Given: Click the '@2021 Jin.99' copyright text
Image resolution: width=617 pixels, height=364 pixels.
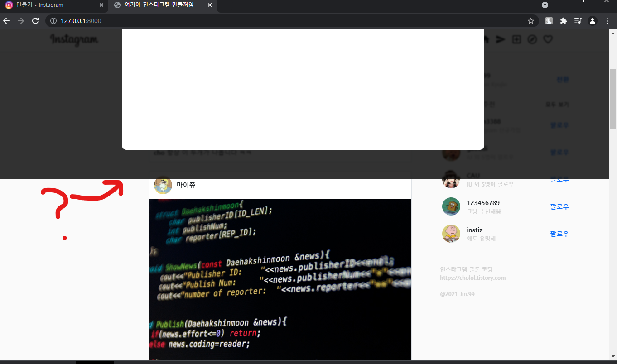Looking at the screenshot, I should (457, 294).
